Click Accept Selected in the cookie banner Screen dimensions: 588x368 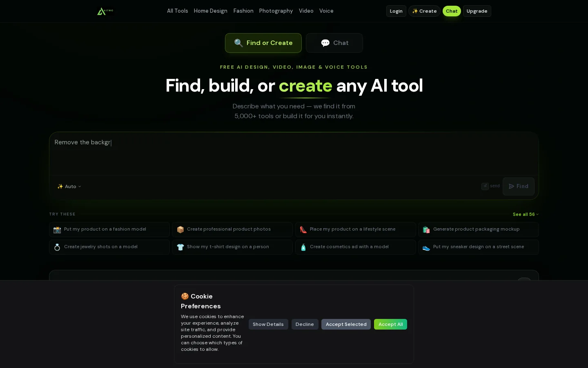(346, 324)
